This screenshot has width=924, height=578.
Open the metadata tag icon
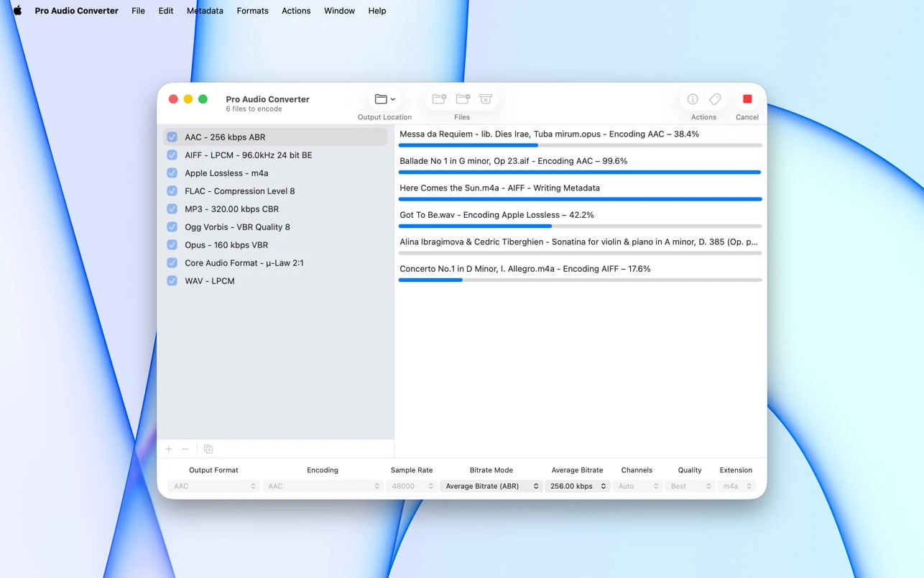pos(715,99)
